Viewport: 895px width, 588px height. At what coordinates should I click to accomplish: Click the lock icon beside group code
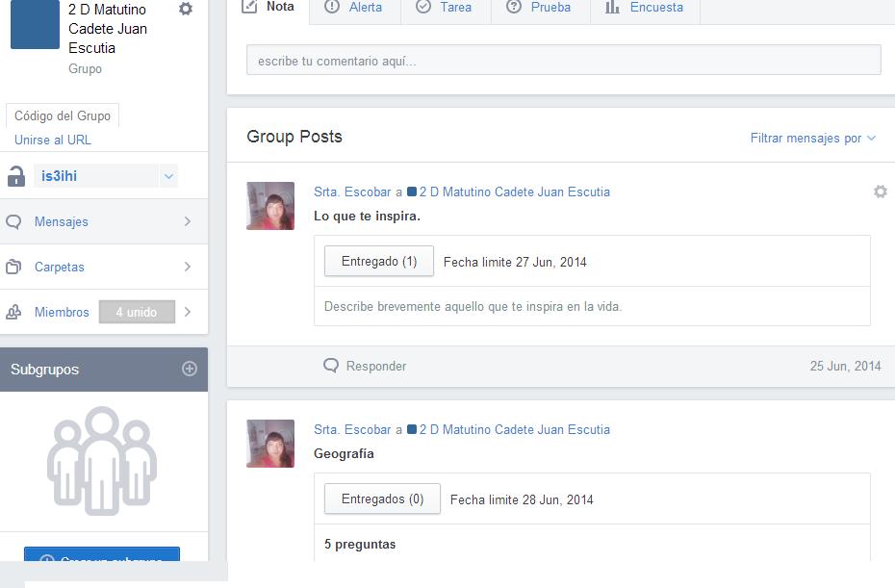(15, 176)
